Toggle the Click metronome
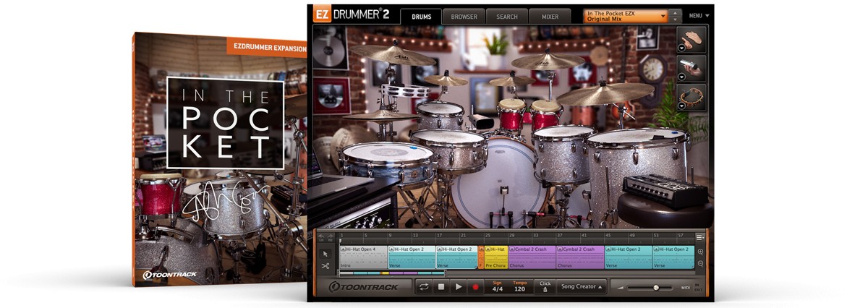Screen dimensions: 868x308 coord(545,287)
